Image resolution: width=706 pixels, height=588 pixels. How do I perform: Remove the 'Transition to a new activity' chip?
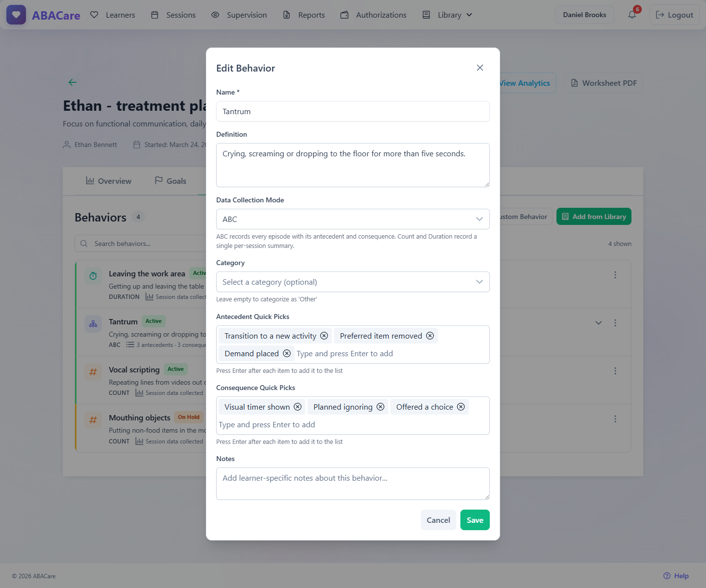tap(324, 336)
